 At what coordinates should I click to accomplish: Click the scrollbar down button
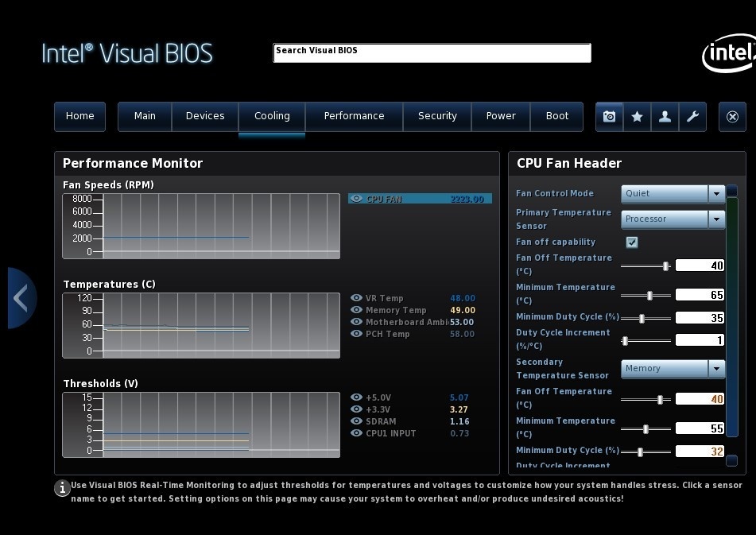coord(732,461)
